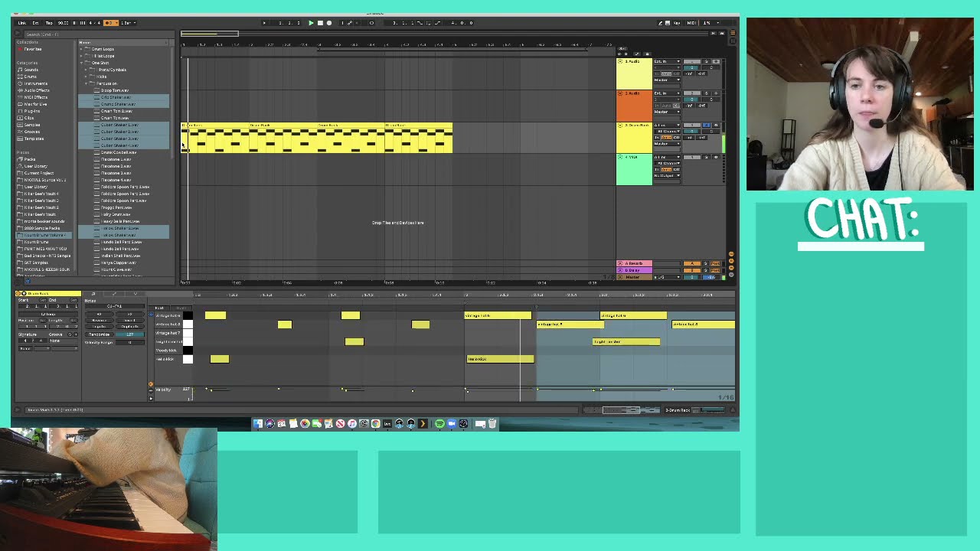Toggle solo on the 3 Drum Rack track
The image size is (980, 551).
pyautogui.click(x=707, y=126)
